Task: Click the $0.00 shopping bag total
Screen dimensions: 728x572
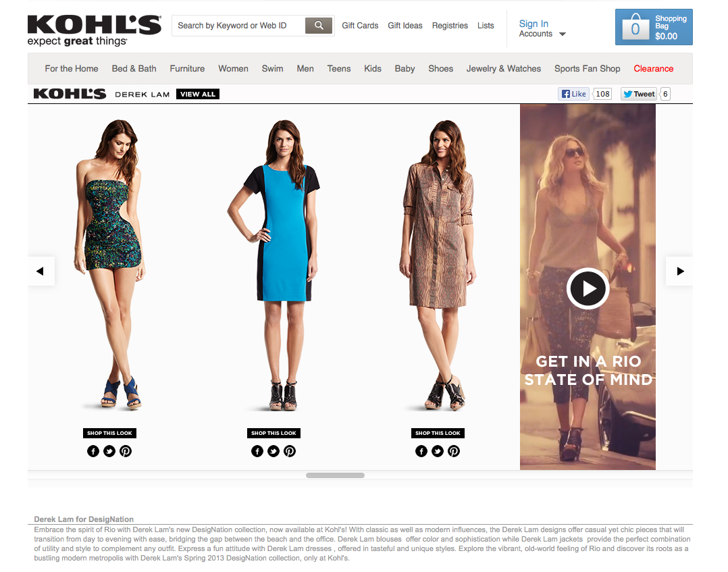Action: (x=666, y=36)
